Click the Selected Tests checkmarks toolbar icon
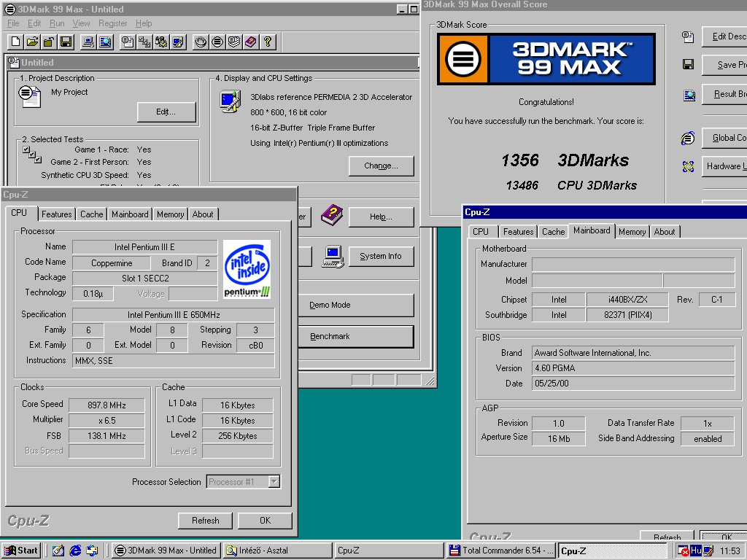 tap(144, 42)
